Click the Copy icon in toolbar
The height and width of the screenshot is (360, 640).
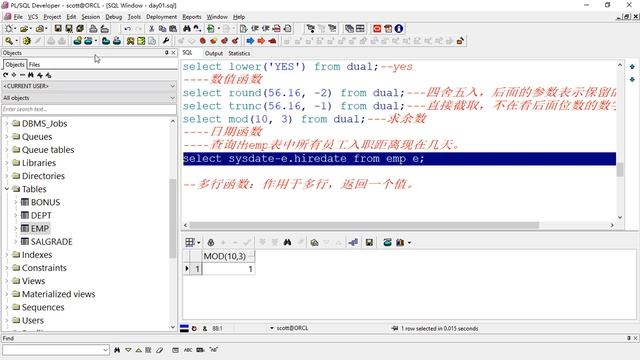(x=162, y=29)
